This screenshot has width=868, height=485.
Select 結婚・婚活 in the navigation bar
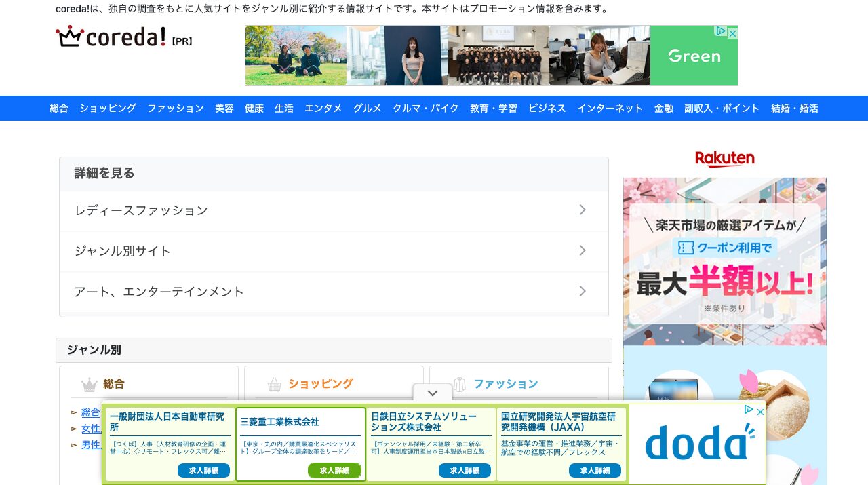coord(793,108)
